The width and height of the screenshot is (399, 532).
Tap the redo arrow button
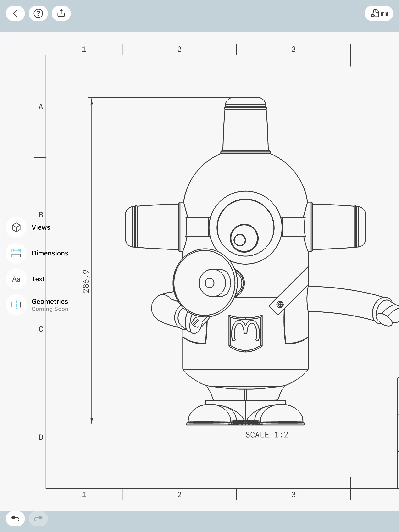click(38, 519)
